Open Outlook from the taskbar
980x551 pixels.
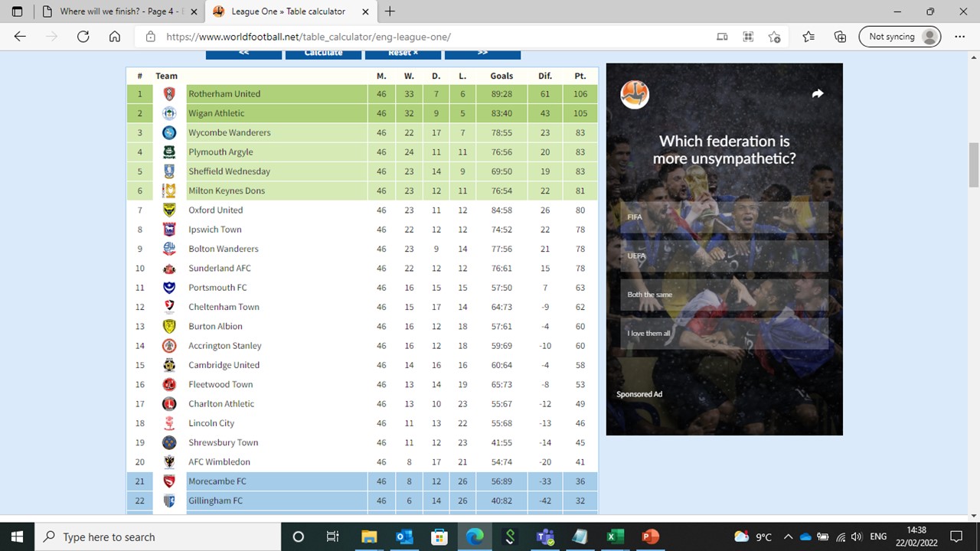[403, 536]
